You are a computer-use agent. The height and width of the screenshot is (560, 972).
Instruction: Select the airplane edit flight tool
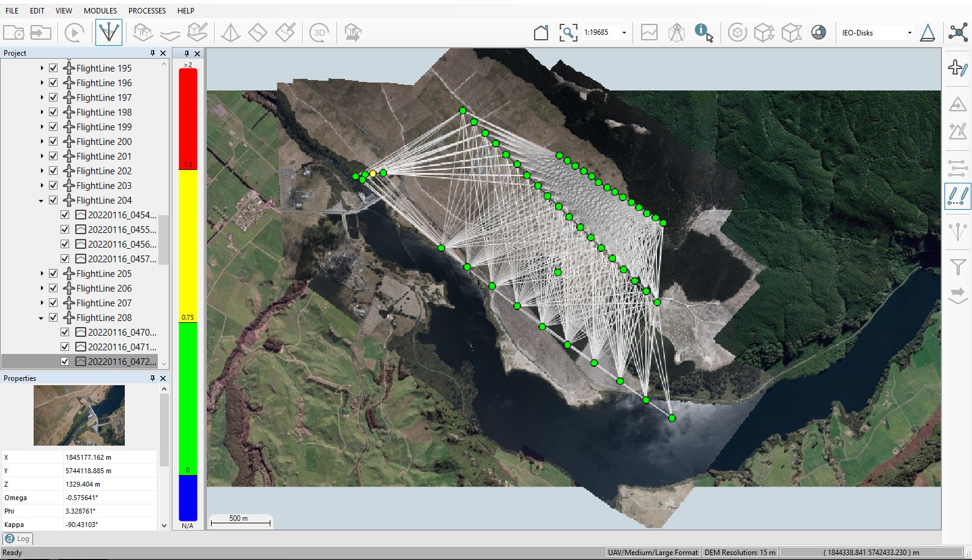(957, 68)
